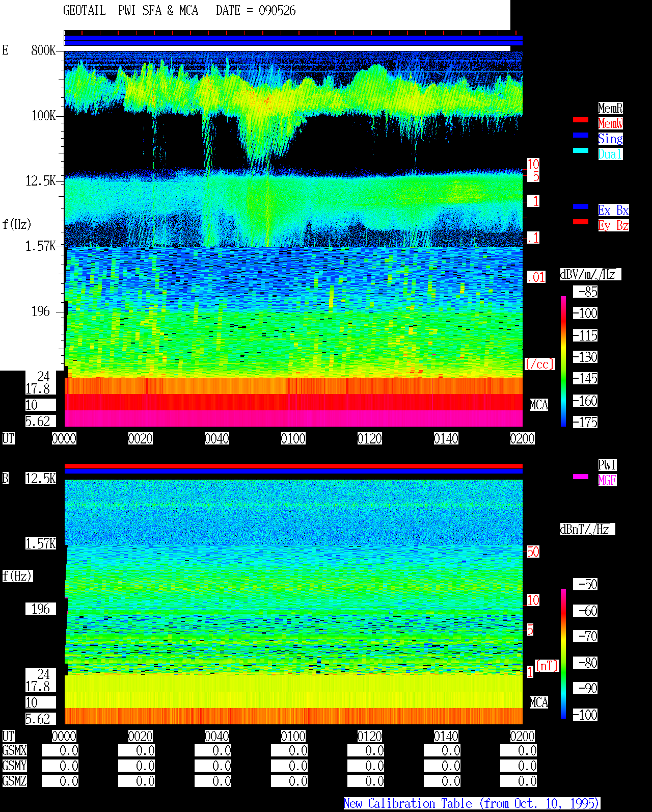Click the MemR legend label
The image size is (652, 812).
(x=610, y=108)
